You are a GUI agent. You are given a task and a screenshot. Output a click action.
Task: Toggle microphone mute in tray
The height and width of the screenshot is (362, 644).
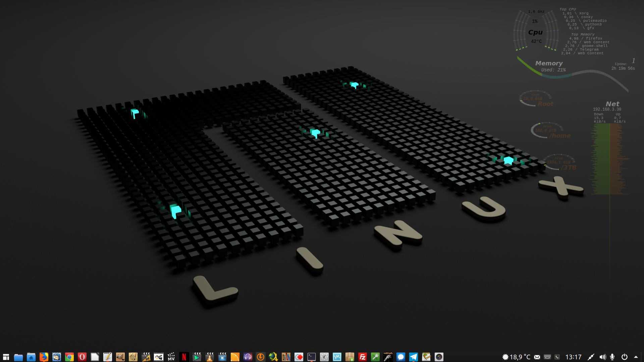(612, 357)
